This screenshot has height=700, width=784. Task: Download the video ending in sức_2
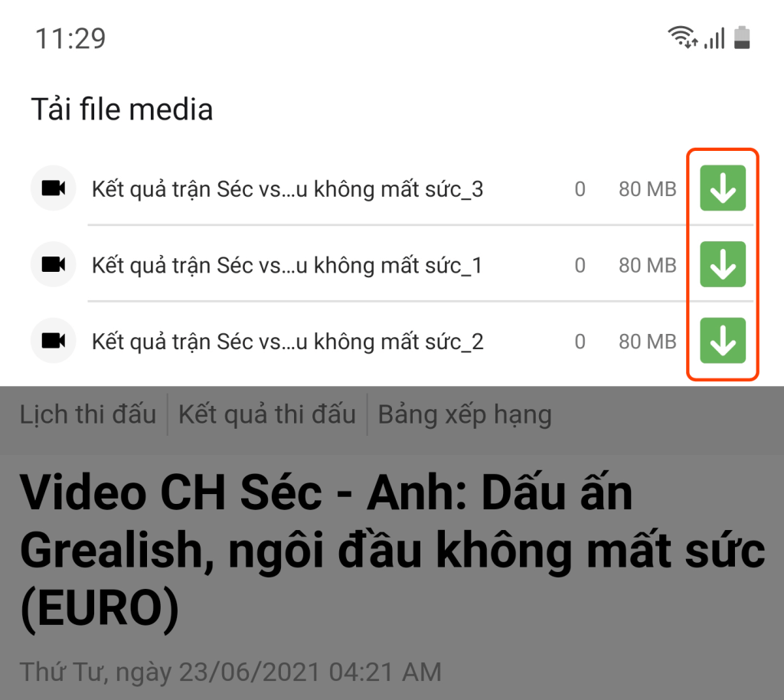(723, 341)
